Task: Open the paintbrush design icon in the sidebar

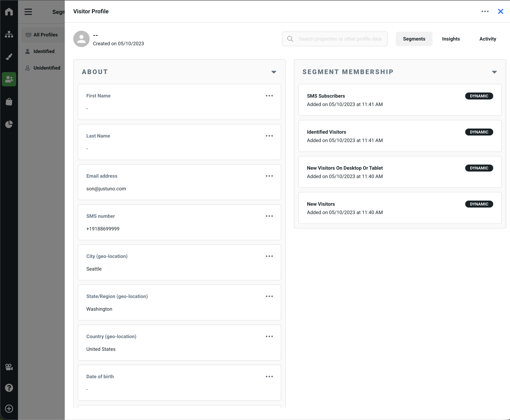Action: point(9,57)
